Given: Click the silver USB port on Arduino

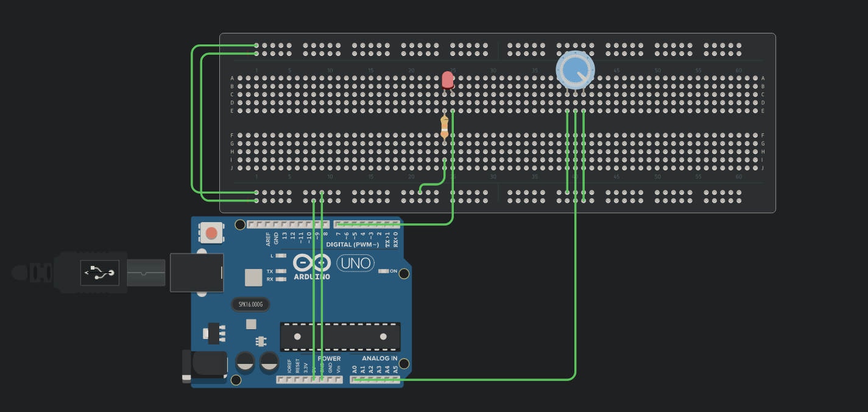Looking at the screenshot, I should pyautogui.click(x=196, y=272).
